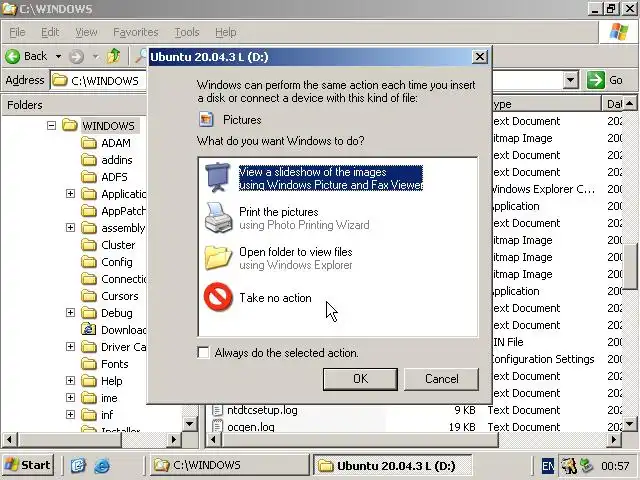The height and width of the screenshot is (480, 640).
Task: Open the Tools menu
Action: [187, 32]
